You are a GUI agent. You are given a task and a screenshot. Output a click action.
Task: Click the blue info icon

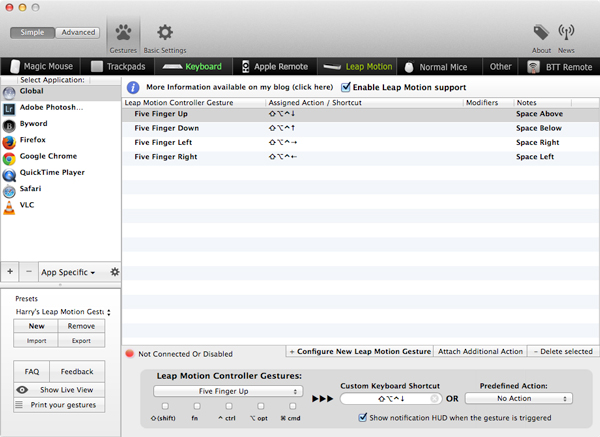pos(133,87)
